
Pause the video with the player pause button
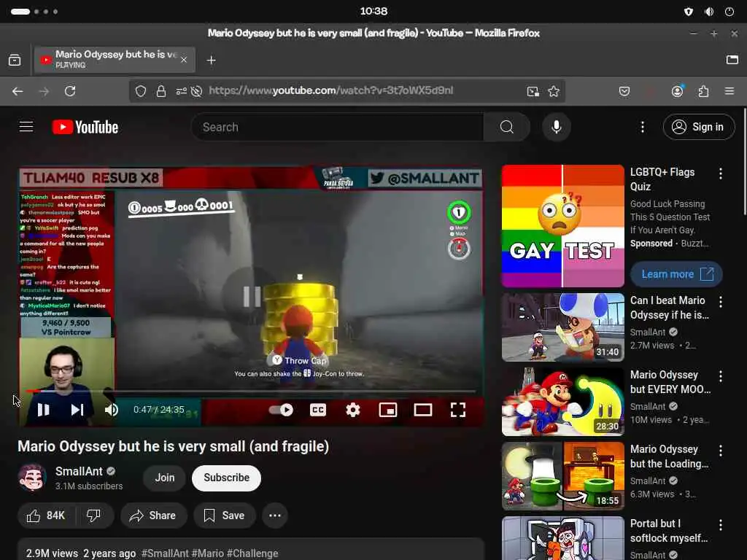point(43,410)
